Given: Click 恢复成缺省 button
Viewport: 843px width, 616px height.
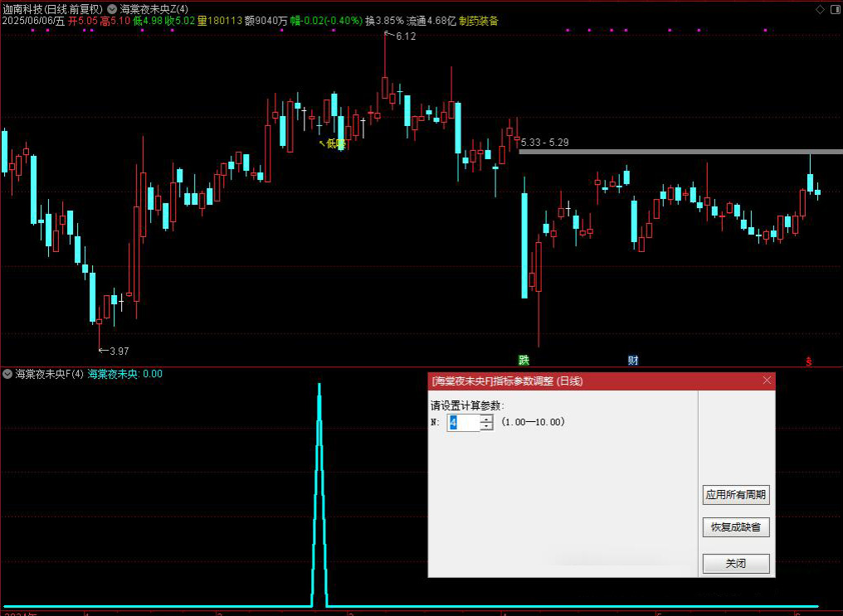Looking at the screenshot, I should coord(735,527).
